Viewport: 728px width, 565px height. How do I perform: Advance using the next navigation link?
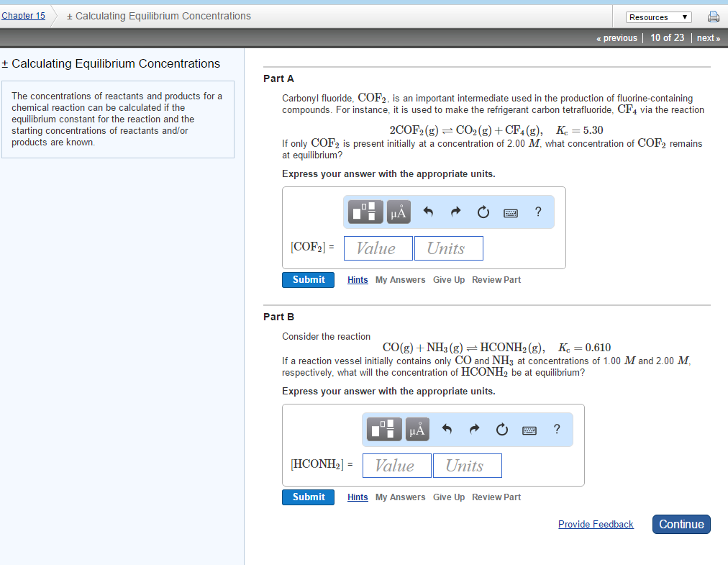(707, 37)
